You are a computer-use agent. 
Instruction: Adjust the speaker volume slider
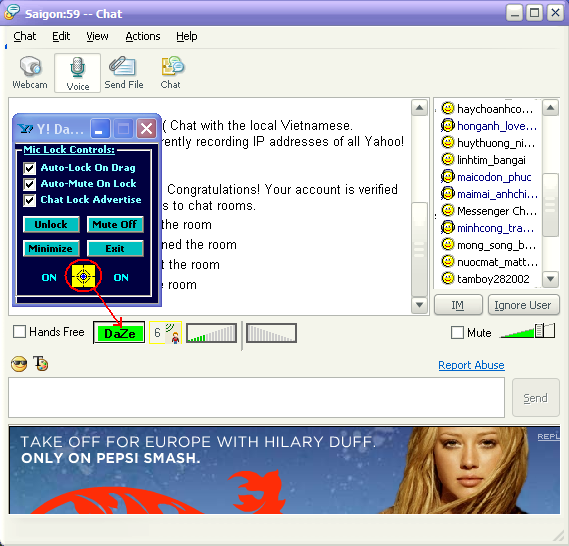point(527,331)
